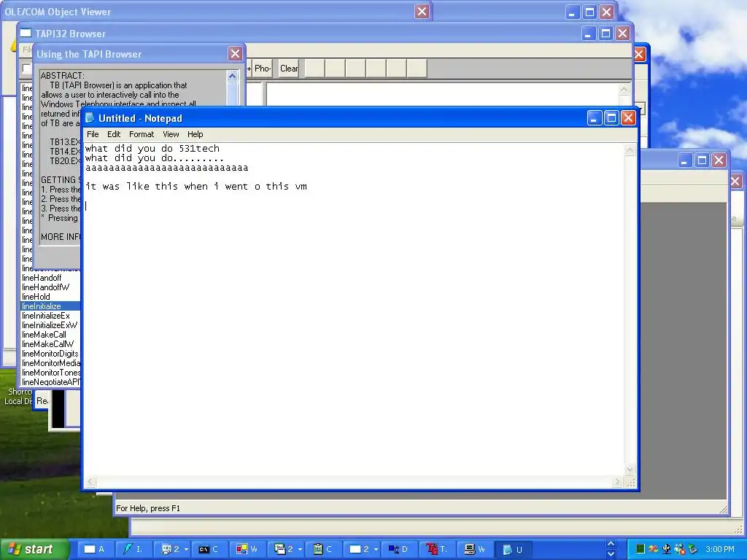Image resolution: width=747 pixels, height=560 pixels.
Task: Click the Clear button in TAPI32 Browser
Action: (x=289, y=68)
